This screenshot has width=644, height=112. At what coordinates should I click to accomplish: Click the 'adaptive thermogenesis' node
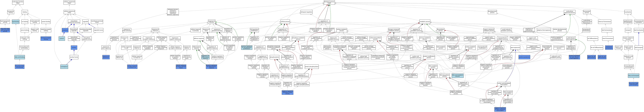544,30
